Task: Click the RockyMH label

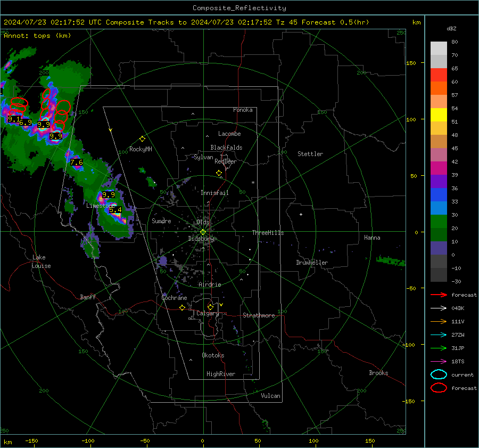Action: (x=141, y=149)
